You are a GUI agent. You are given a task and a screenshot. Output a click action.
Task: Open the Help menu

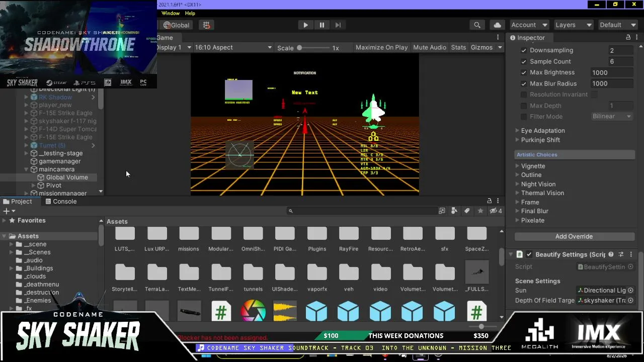point(190,14)
